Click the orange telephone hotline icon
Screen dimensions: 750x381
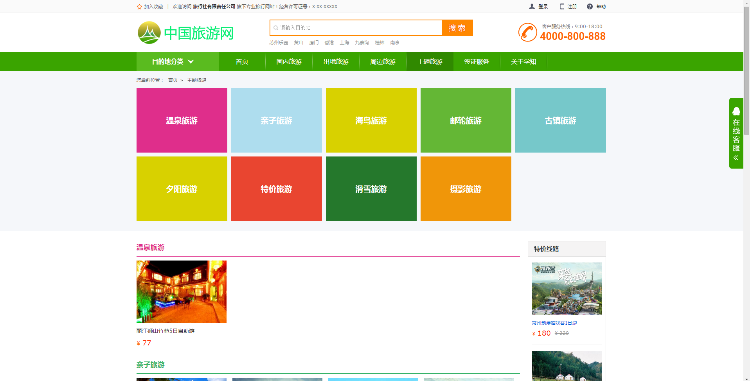[x=528, y=33]
